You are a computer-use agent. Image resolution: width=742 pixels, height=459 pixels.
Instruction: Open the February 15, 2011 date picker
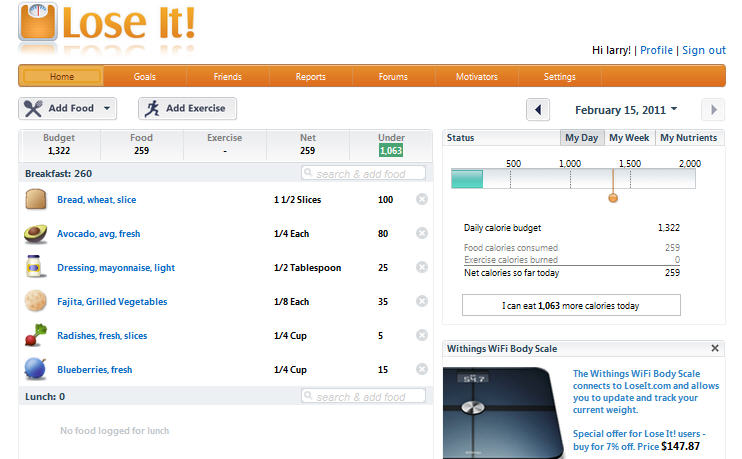point(626,110)
